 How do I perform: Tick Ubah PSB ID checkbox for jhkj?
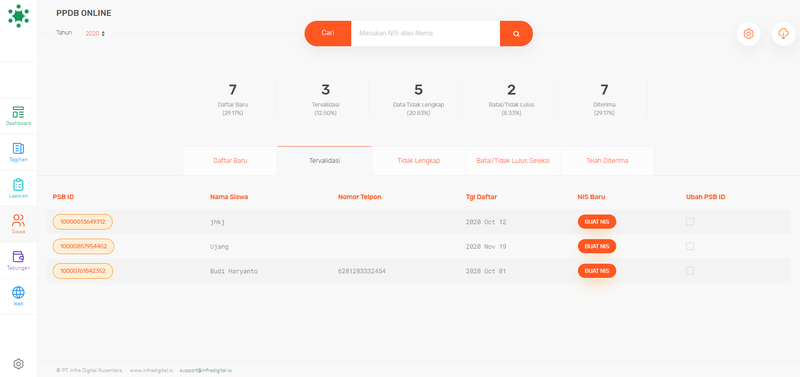[x=690, y=221]
